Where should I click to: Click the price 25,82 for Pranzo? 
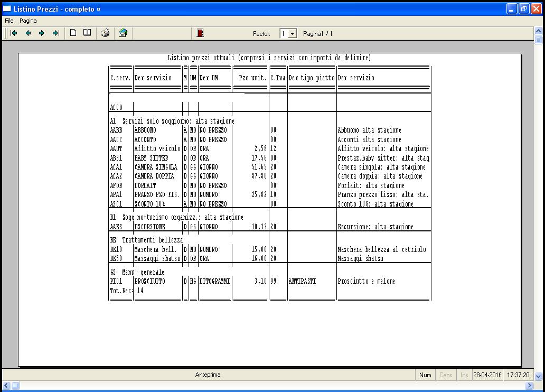[259, 195]
